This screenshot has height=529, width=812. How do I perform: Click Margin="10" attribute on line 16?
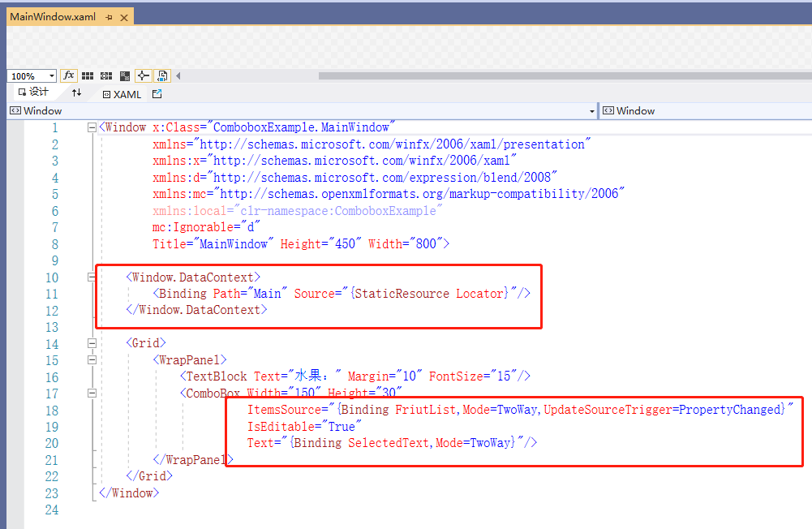click(385, 376)
